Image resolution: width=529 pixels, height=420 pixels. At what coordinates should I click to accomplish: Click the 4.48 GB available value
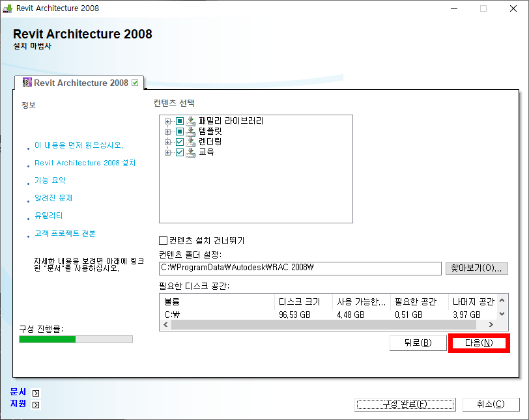(351, 315)
